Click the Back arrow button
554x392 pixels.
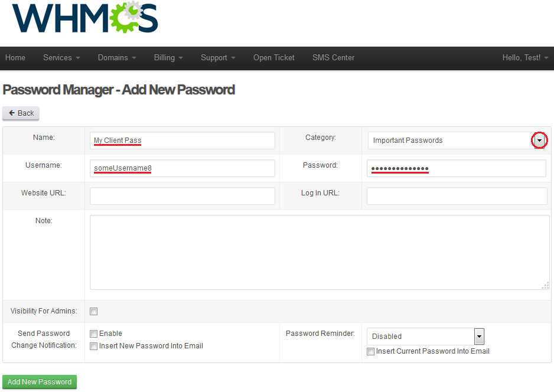[x=21, y=113]
